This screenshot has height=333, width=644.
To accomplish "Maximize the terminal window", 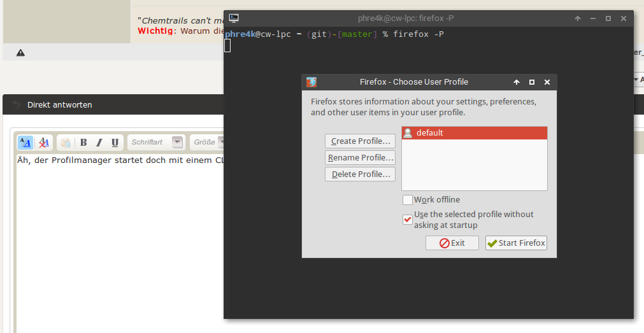I will tap(608, 18).
